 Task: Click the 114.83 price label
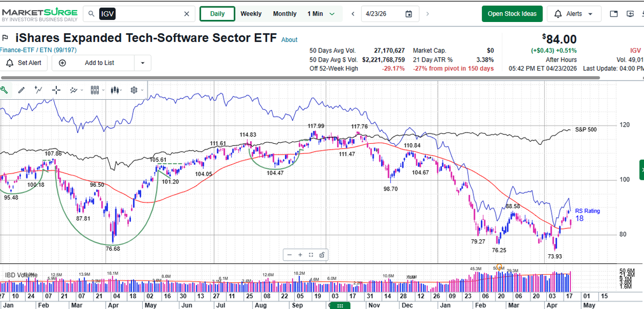tap(248, 134)
